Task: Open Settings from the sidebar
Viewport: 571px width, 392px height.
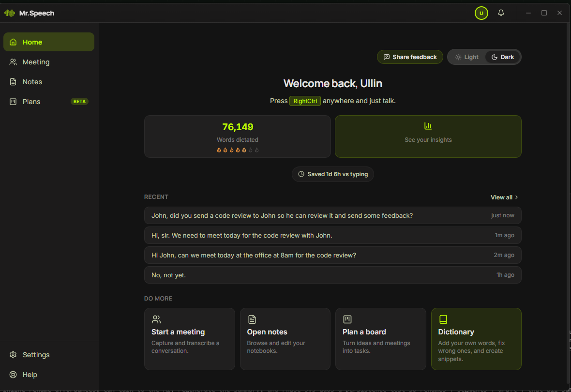Action: click(x=49, y=354)
